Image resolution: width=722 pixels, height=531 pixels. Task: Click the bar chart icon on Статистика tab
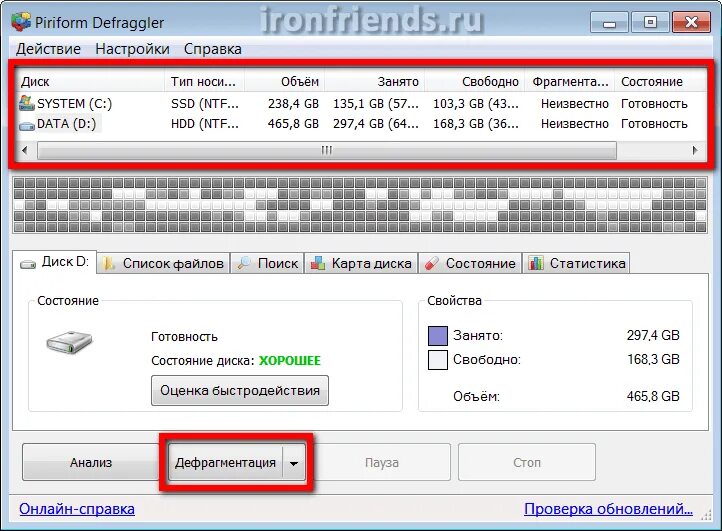(x=536, y=263)
